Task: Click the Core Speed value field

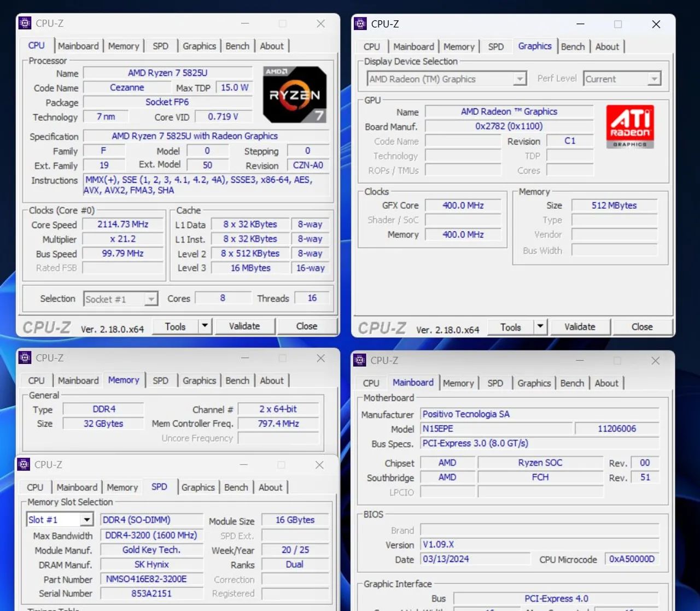Action: pyautogui.click(x=122, y=224)
